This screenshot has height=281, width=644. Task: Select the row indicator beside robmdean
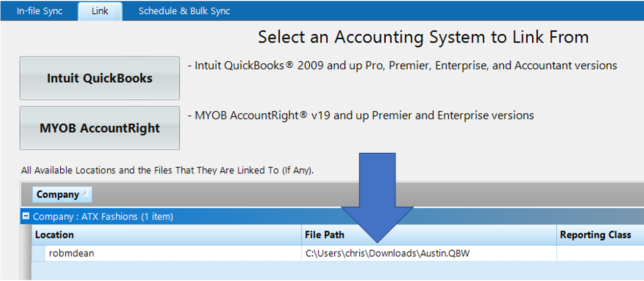(x=38, y=253)
